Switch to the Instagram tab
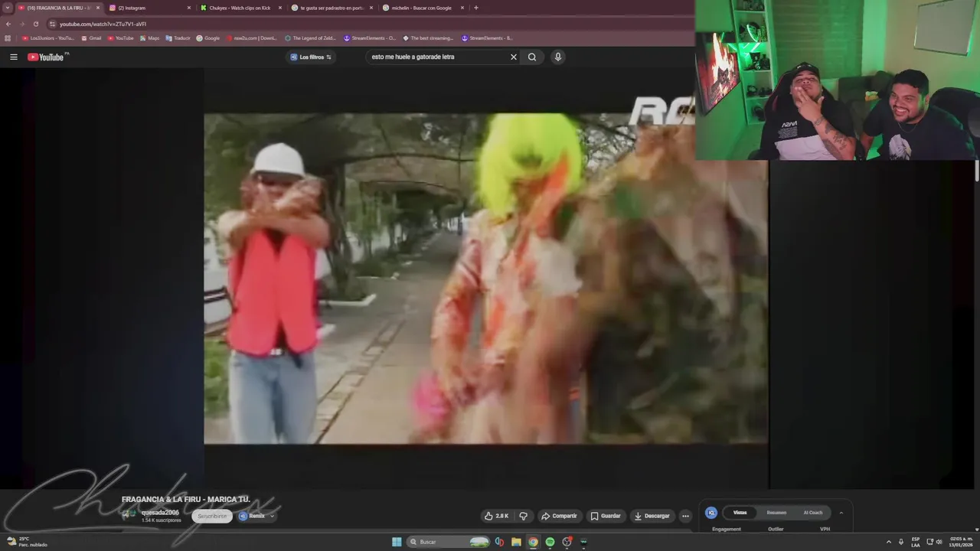The width and height of the screenshot is (980, 551). pos(149,8)
